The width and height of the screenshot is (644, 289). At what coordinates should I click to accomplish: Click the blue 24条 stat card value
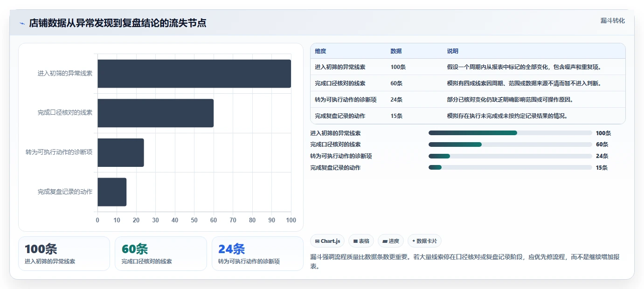[232, 249]
